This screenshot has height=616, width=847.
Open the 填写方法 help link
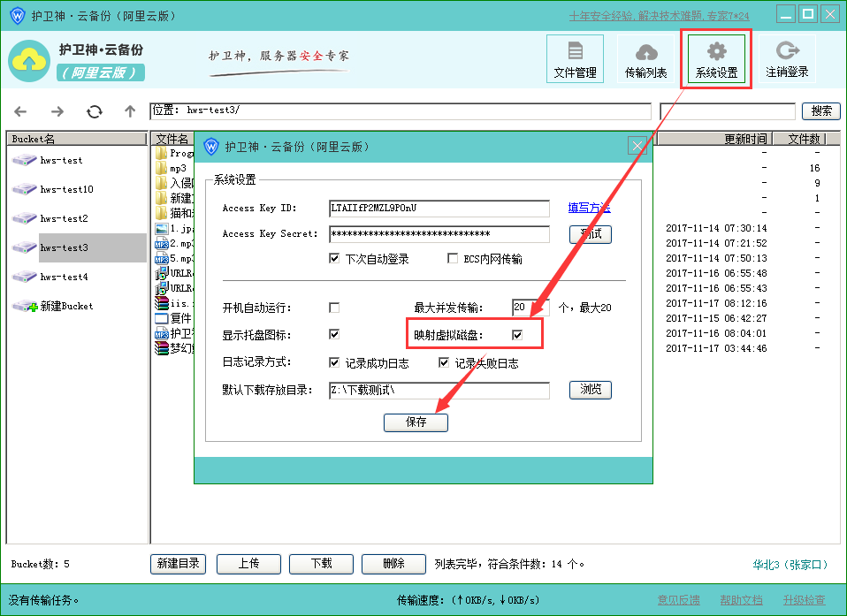589,208
